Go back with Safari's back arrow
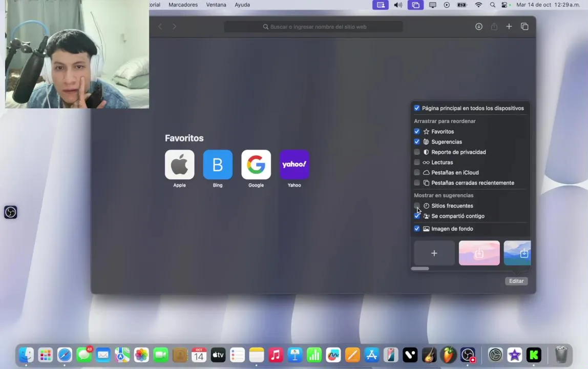Viewport: 588px width, 369px height. click(160, 27)
